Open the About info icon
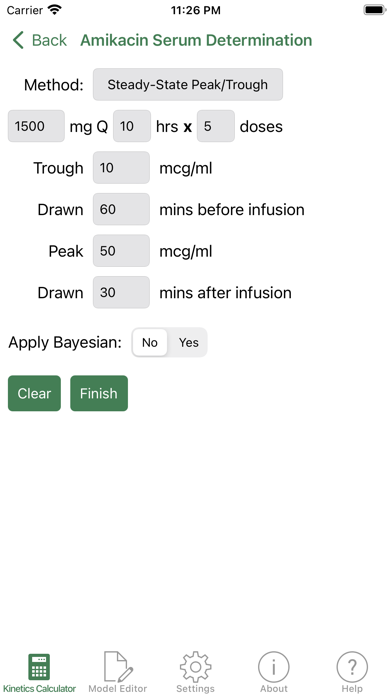The width and height of the screenshot is (392, 696). (x=274, y=667)
